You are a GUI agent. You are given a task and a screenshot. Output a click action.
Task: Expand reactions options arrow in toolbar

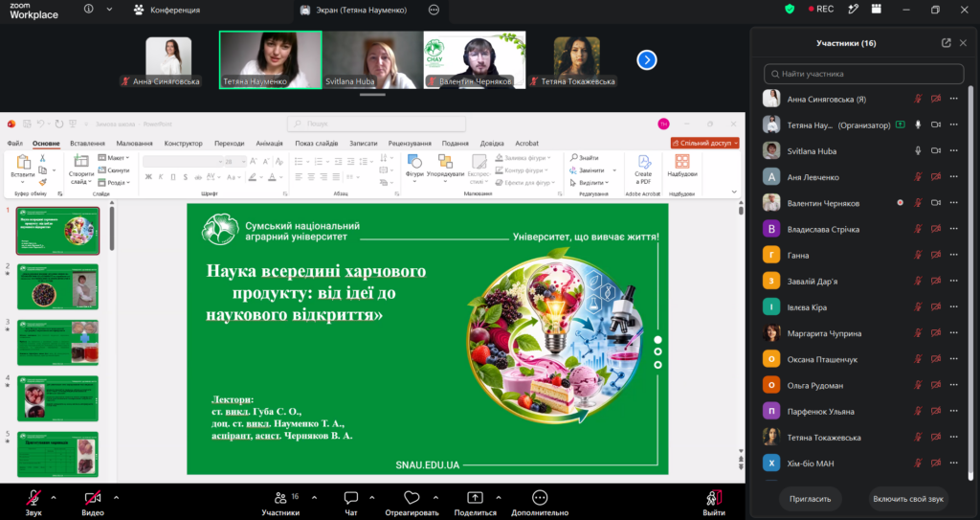[x=435, y=498]
